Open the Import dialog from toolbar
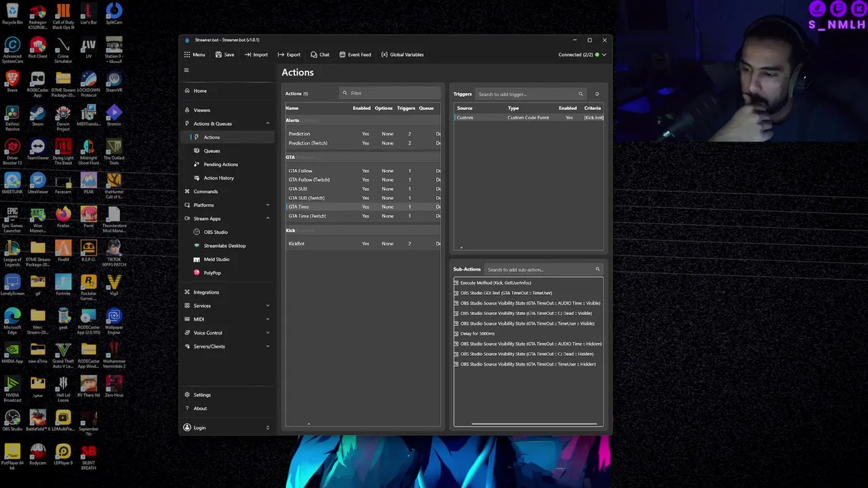This screenshot has height=488, width=868. (x=256, y=54)
